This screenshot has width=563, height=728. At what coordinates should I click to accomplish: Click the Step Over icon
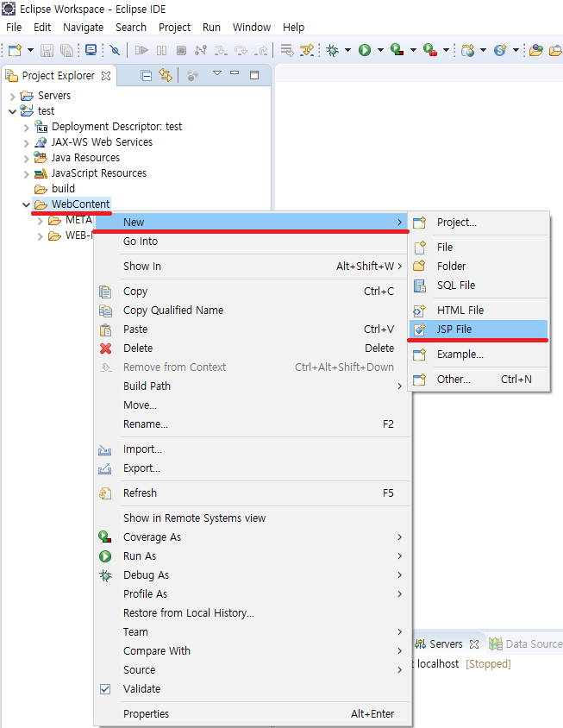pos(241,50)
